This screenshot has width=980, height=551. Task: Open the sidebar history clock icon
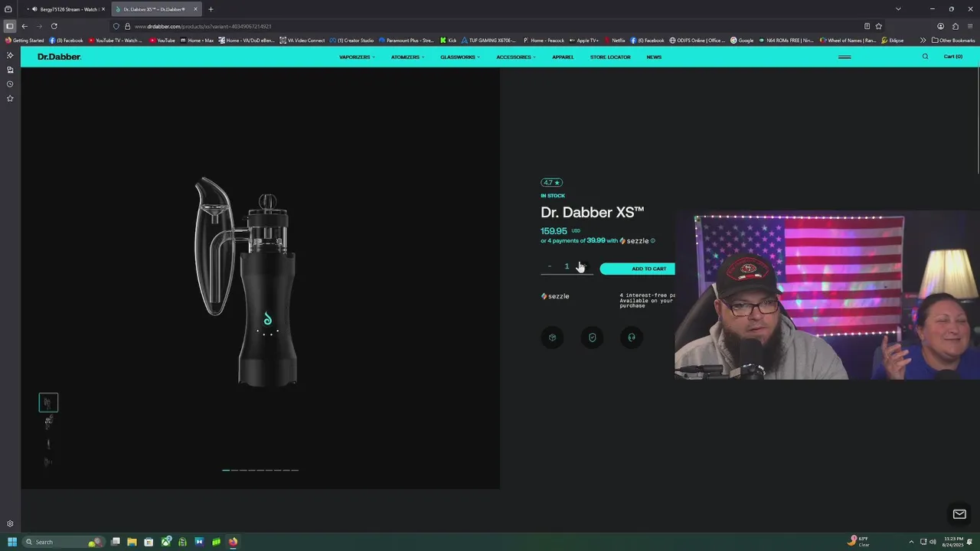[10, 84]
